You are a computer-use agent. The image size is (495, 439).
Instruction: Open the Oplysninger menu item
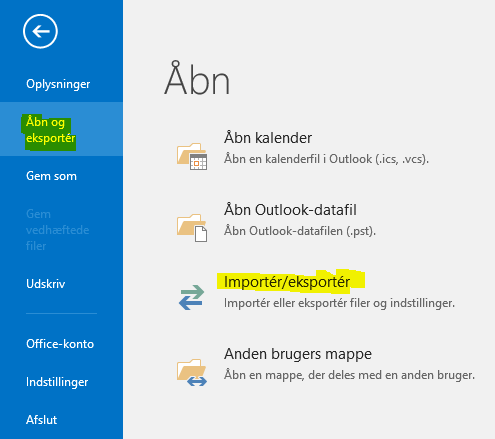click(58, 84)
